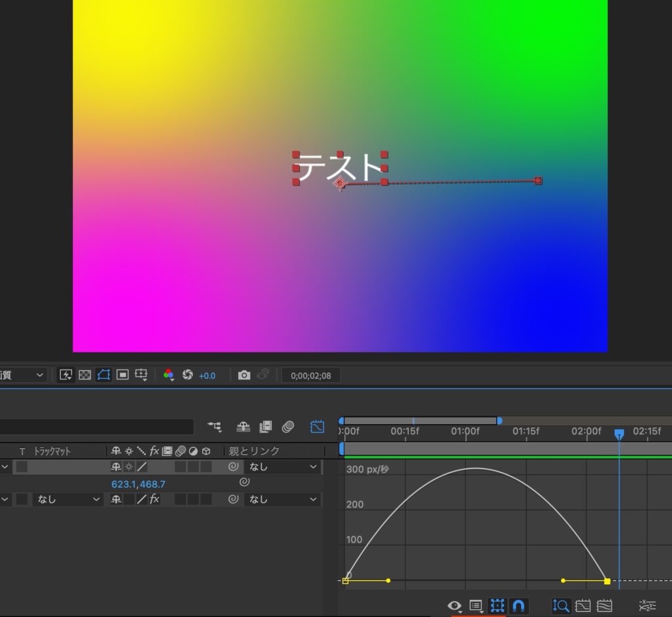This screenshot has width=672, height=617.
Task: Toggle the Graph Editor button
Action: 317,427
